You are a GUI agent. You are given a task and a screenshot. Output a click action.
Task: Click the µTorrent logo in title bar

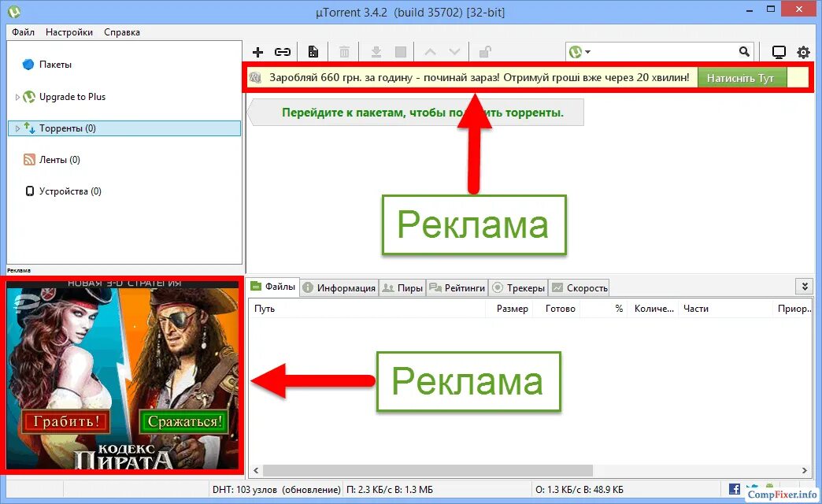pyautogui.click(x=14, y=11)
